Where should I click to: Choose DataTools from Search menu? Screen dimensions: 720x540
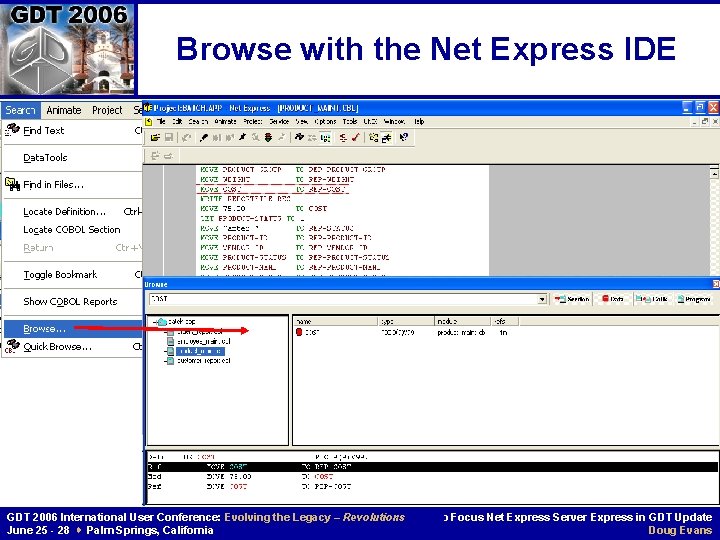pyautogui.click(x=73, y=158)
